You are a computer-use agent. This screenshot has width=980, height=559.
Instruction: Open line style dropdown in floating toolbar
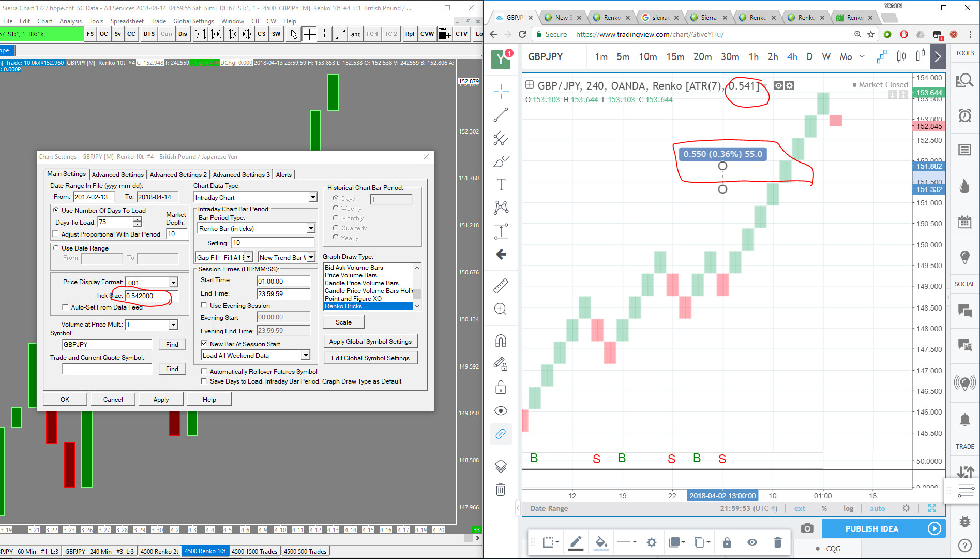(x=626, y=542)
